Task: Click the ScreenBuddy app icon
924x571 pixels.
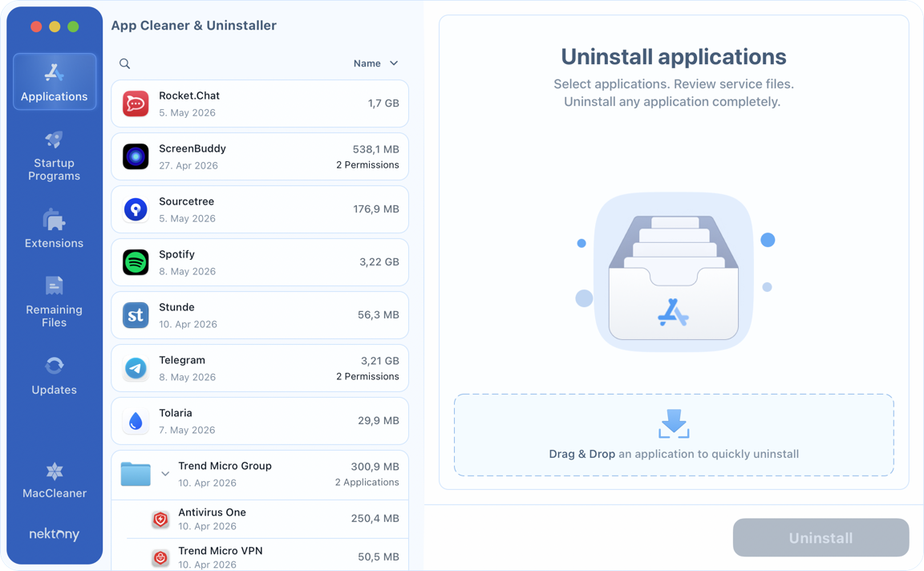Action: coord(136,156)
